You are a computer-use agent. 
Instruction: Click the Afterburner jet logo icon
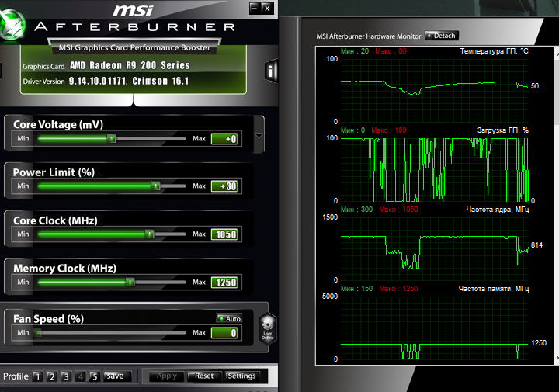tap(12, 26)
